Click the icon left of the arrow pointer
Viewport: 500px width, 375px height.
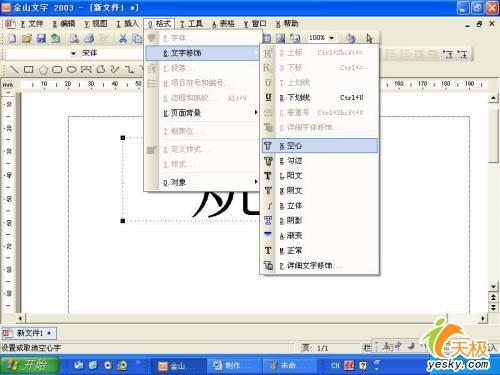350,38
